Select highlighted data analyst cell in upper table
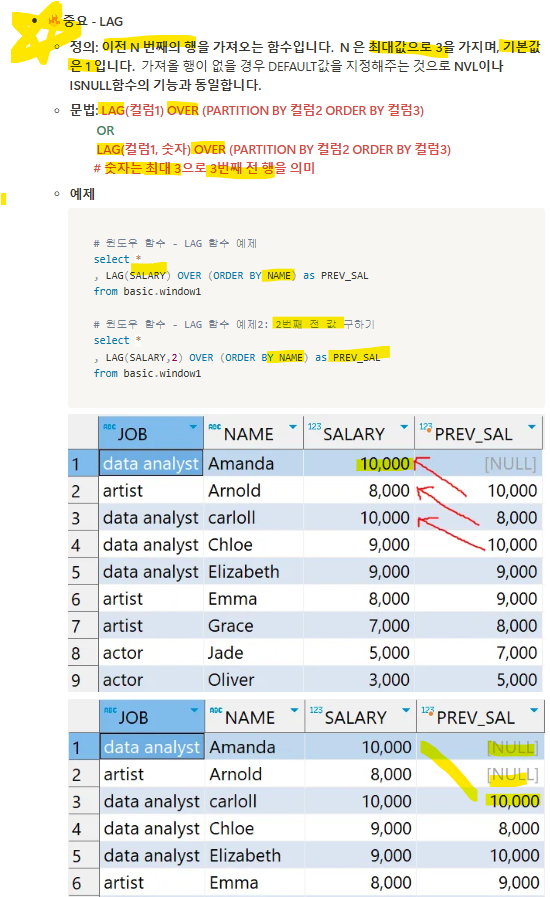Viewport: 550px width, 897px height. [x=151, y=463]
